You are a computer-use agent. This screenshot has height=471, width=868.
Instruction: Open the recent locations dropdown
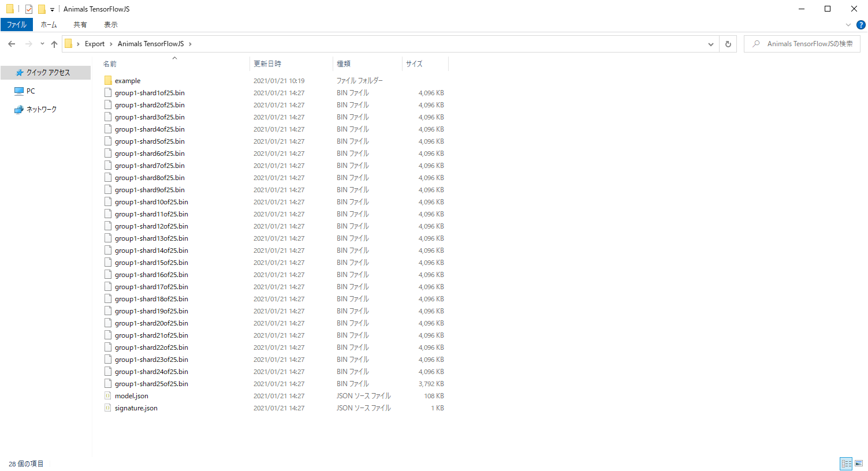coord(42,44)
